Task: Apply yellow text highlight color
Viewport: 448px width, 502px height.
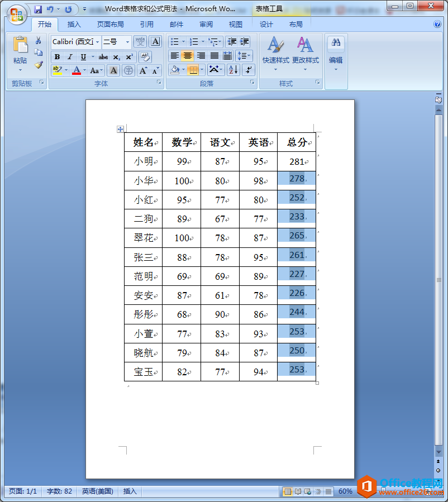Action: [57, 70]
